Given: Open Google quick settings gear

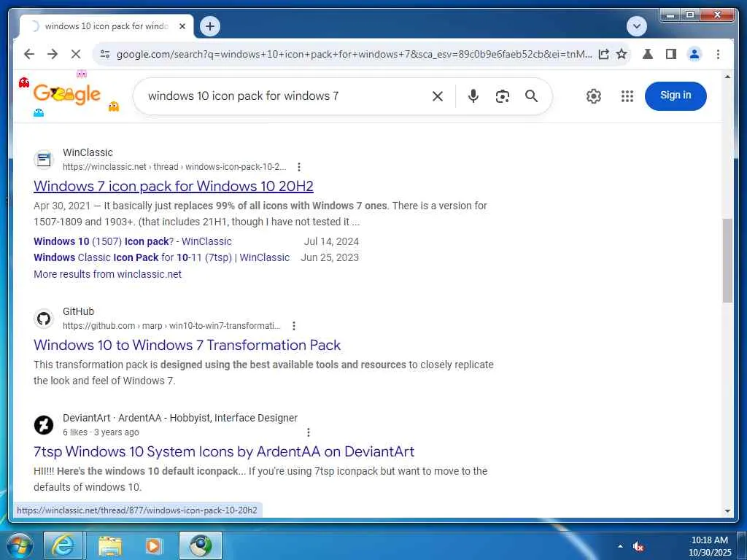Looking at the screenshot, I should (x=594, y=96).
